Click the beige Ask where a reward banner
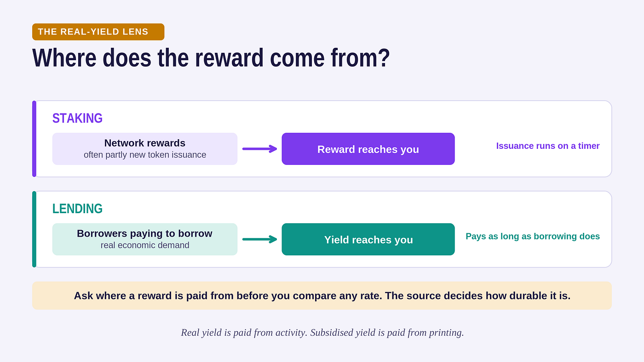 pyautogui.click(x=322, y=295)
